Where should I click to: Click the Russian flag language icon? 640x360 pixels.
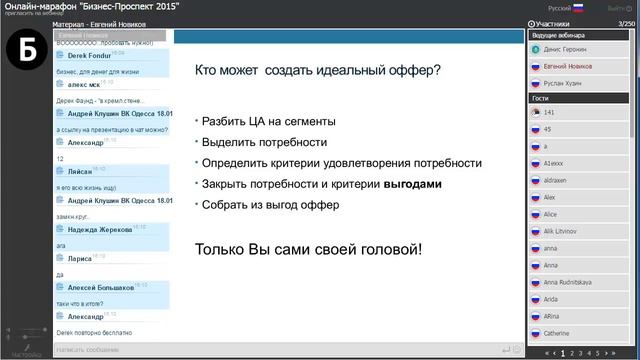click(x=578, y=8)
